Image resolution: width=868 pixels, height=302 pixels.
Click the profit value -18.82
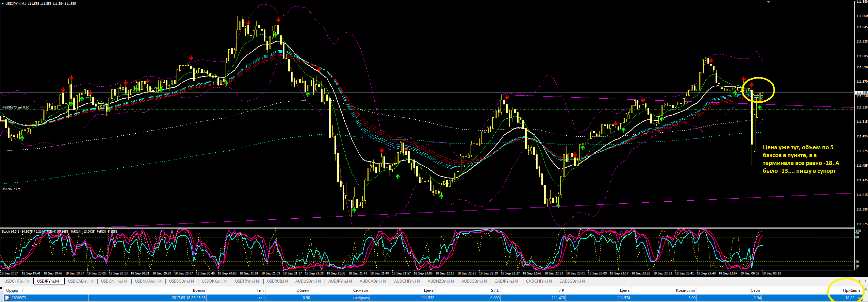849,298
